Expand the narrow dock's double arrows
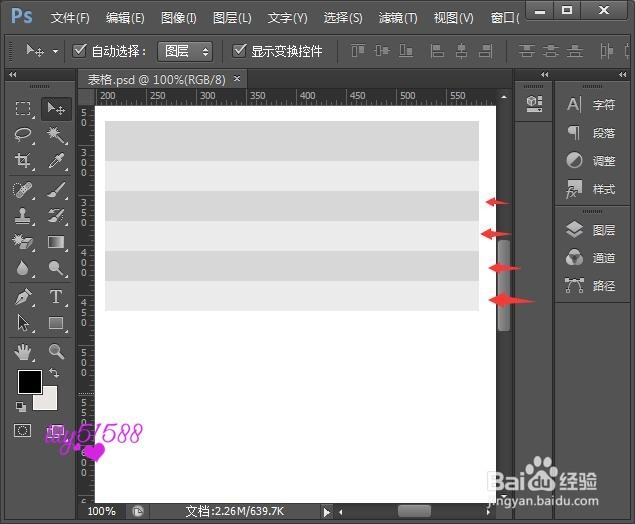Image resolution: width=635 pixels, height=524 pixels. point(545,75)
